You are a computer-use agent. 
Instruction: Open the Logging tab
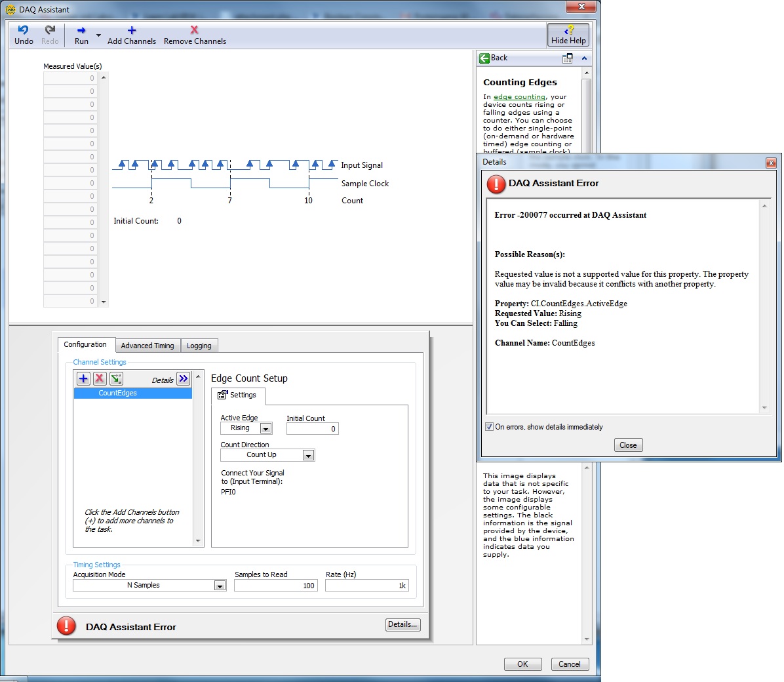point(199,345)
